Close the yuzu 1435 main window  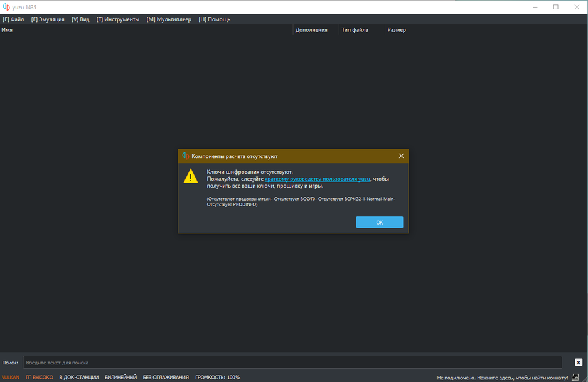point(577,7)
